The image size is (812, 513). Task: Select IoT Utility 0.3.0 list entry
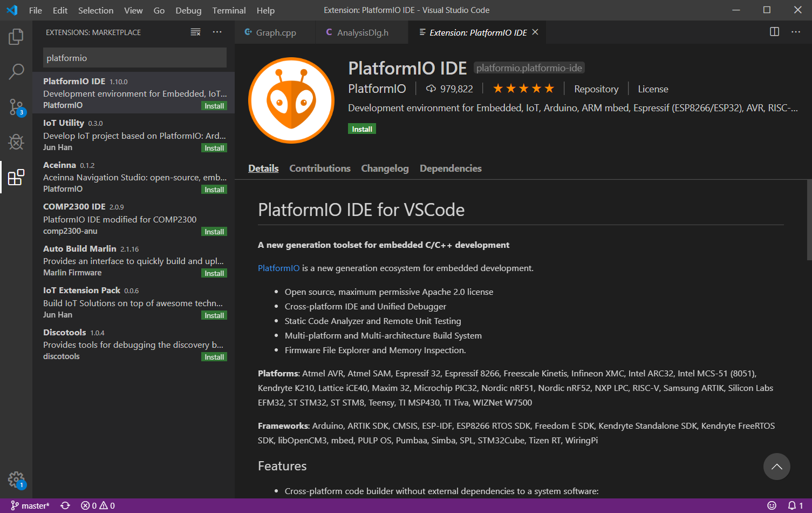click(133, 134)
